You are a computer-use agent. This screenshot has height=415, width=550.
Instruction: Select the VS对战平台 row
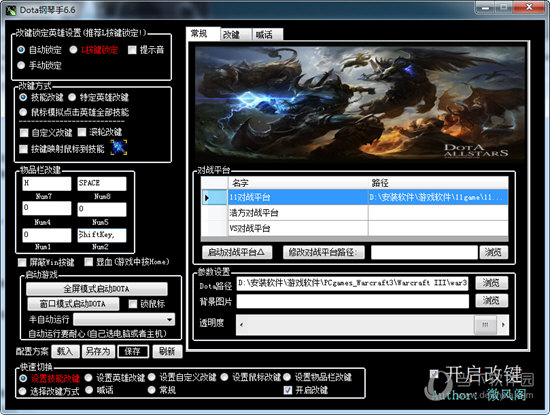tap(355, 228)
